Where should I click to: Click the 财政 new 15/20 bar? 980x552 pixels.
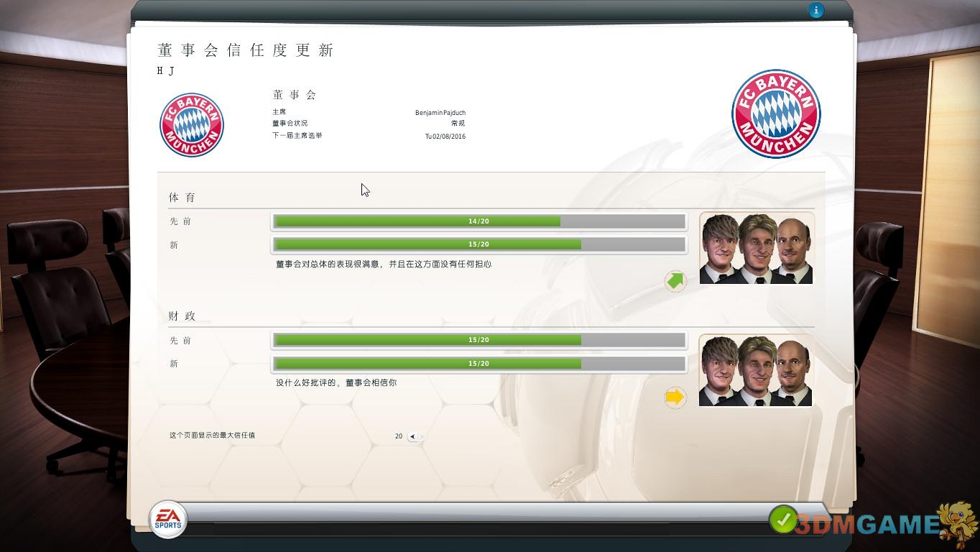pos(479,364)
